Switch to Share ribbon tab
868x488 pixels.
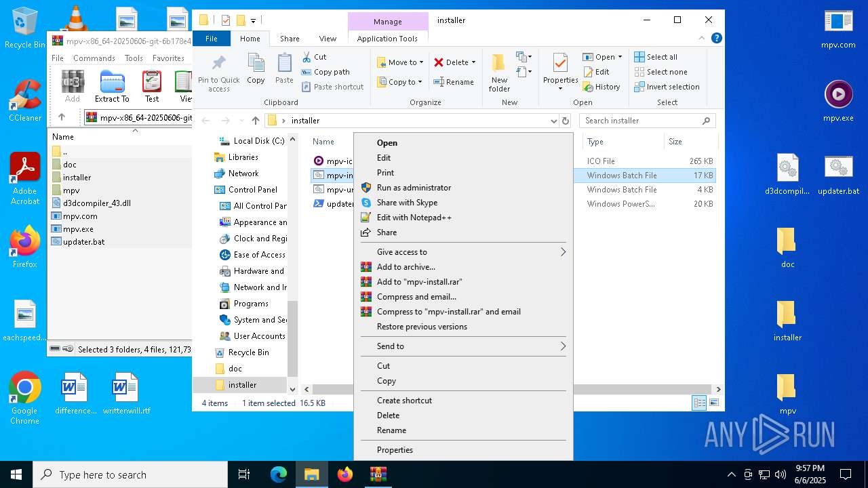click(x=290, y=39)
